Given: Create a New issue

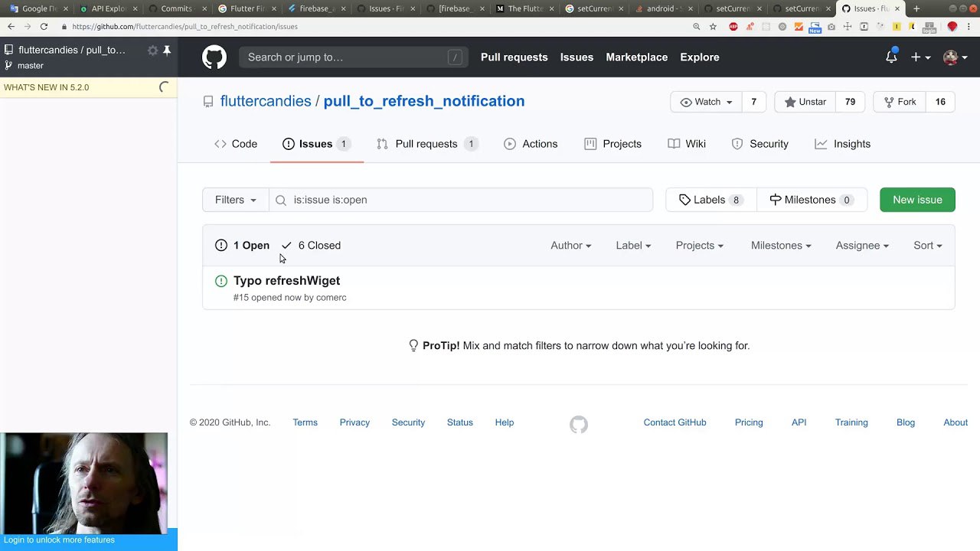Looking at the screenshot, I should [x=917, y=200].
